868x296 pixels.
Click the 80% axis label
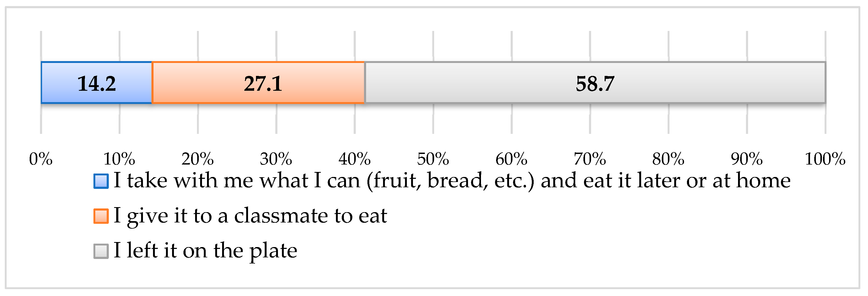pyautogui.click(x=668, y=159)
